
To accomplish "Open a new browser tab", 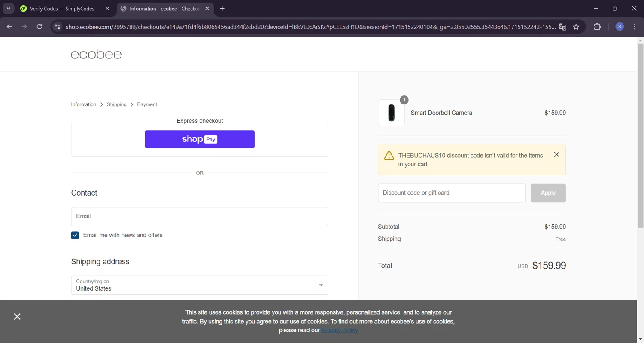I will (222, 9).
